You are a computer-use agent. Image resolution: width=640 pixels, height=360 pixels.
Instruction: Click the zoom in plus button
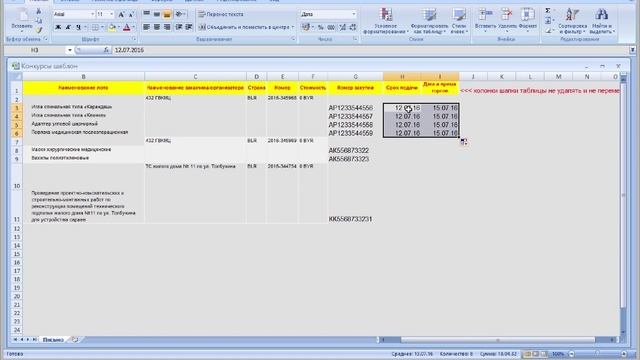click(624, 354)
